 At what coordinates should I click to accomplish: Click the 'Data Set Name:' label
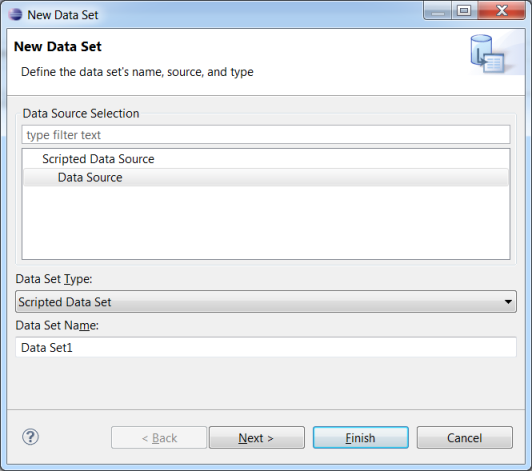[x=57, y=325]
